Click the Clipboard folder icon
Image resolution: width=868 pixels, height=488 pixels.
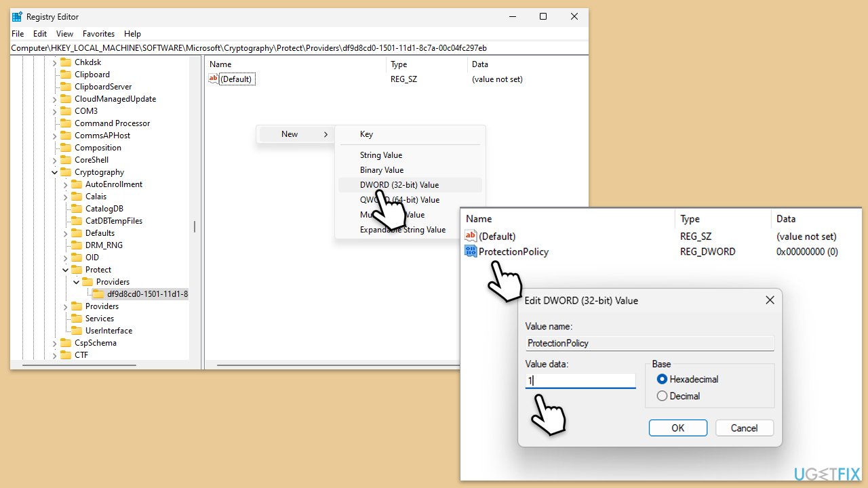tap(66, 75)
